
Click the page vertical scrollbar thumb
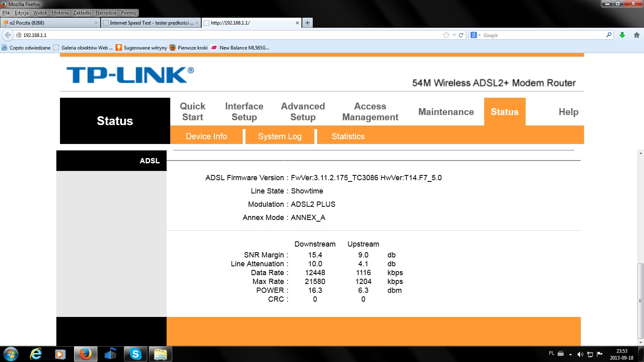(640, 301)
